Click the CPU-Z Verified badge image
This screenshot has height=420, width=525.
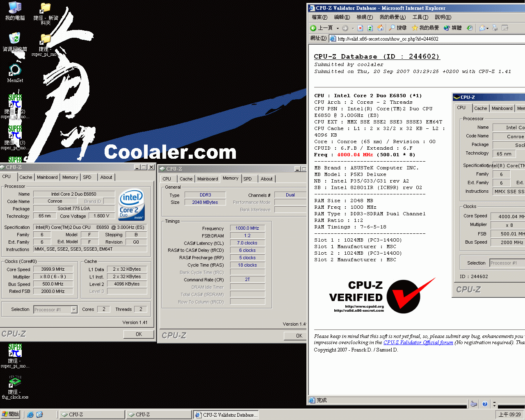pos(381,296)
